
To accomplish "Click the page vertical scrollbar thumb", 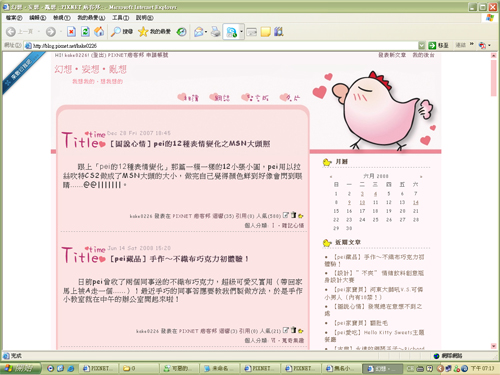I will click(494, 78).
